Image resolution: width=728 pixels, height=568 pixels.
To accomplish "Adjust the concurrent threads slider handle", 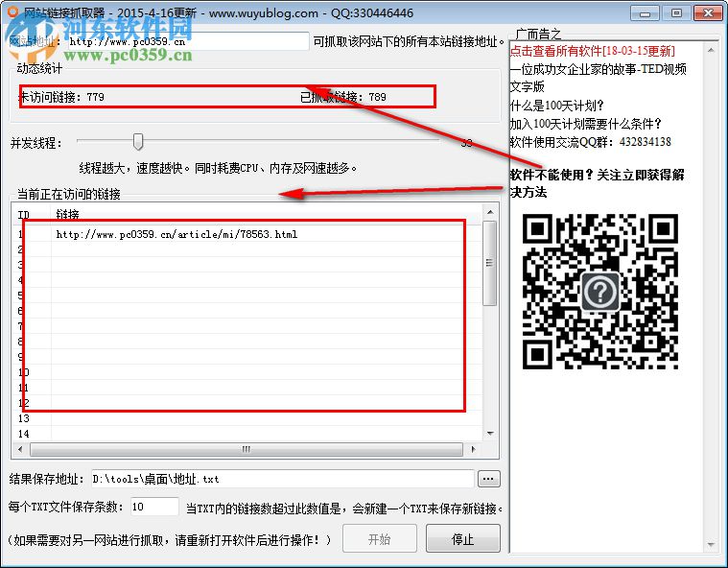I will tap(138, 142).
